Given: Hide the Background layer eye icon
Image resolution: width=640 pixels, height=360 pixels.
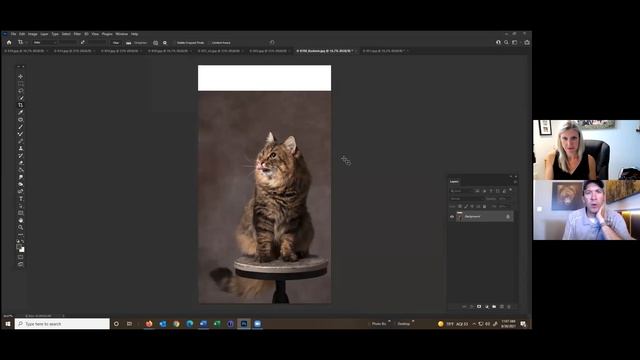Looking at the screenshot, I should point(452,217).
